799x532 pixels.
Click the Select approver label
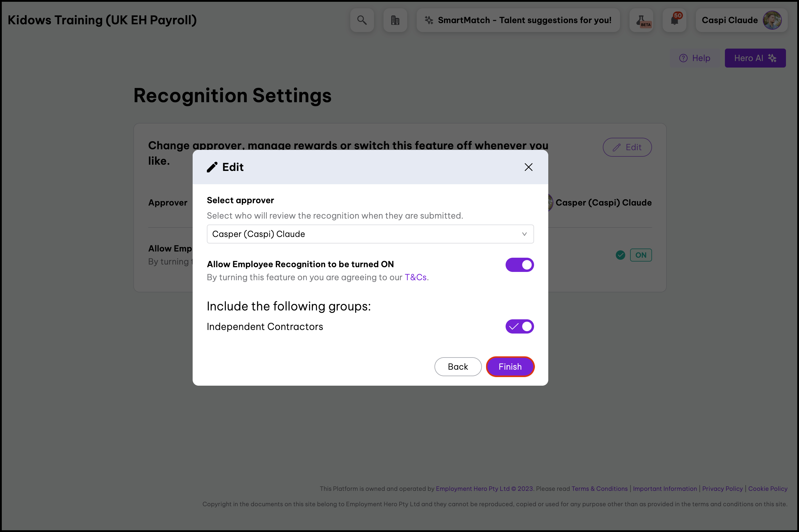click(240, 200)
